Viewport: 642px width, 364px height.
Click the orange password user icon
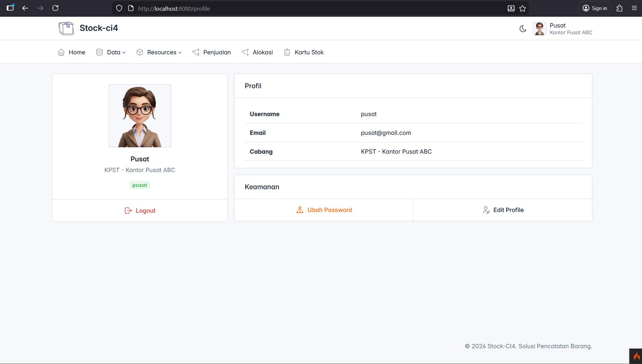point(300,210)
